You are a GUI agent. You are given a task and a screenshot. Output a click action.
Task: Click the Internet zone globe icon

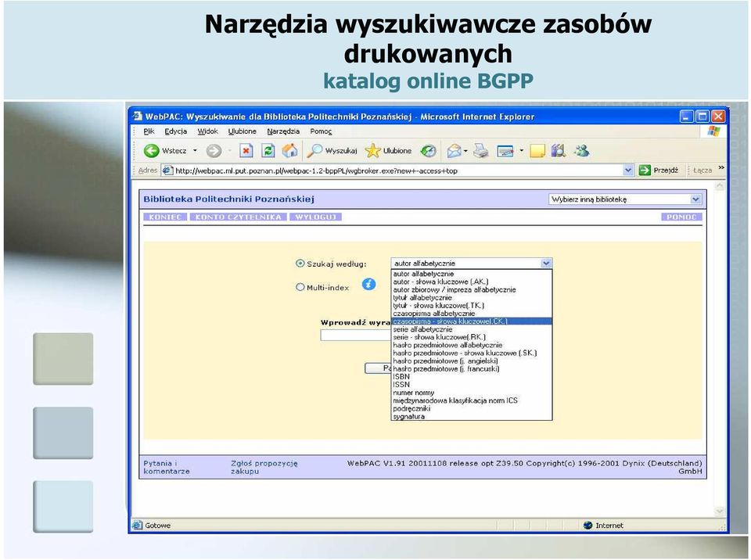[588, 526]
